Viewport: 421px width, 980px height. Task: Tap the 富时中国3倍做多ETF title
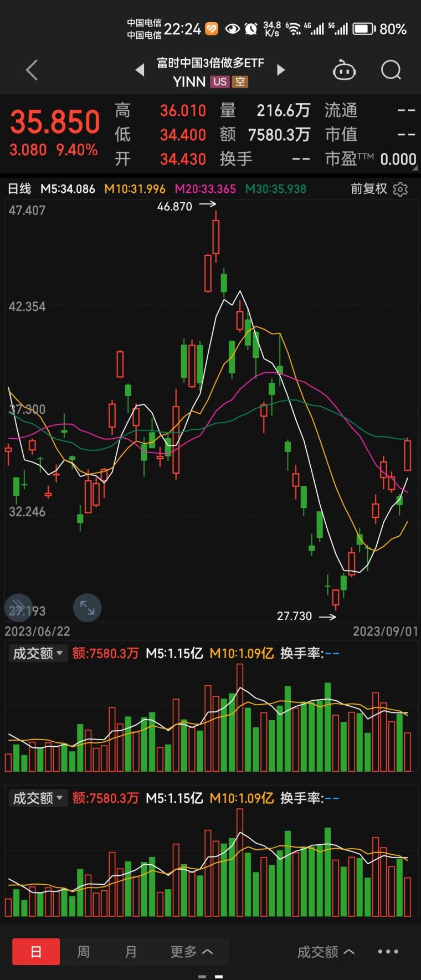[210, 63]
